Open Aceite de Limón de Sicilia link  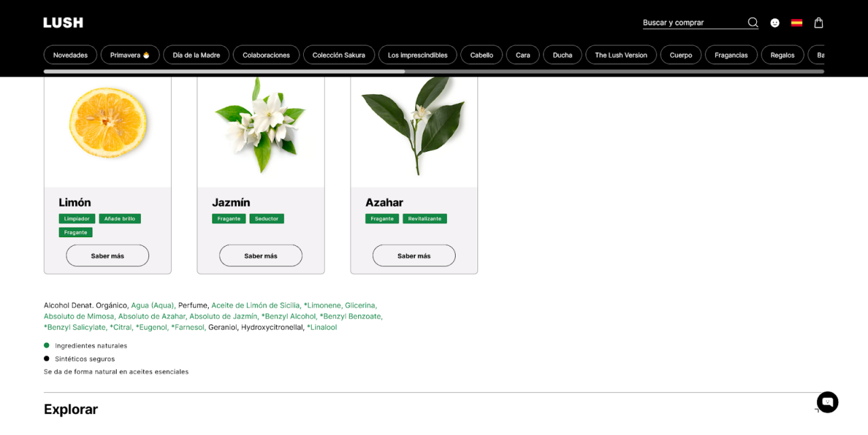coord(255,306)
